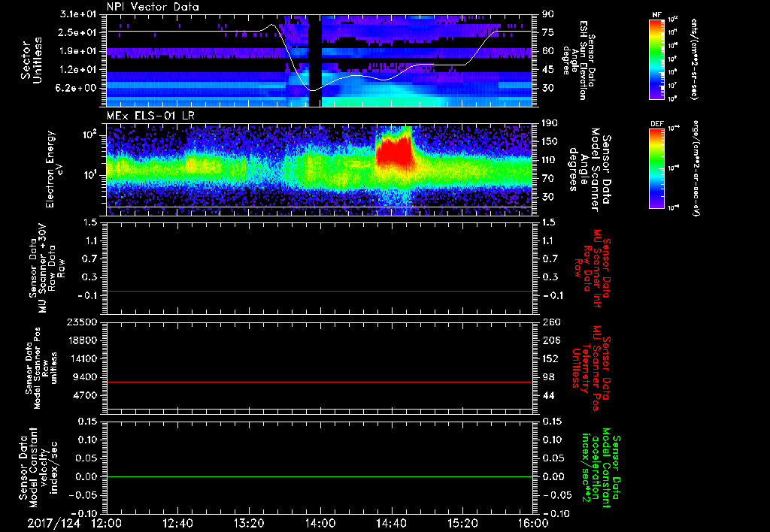Image resolution: width=770 pixels, height=532 pixels.
Task: Click the 12:40 time axis label
Action: pos(177,524)
